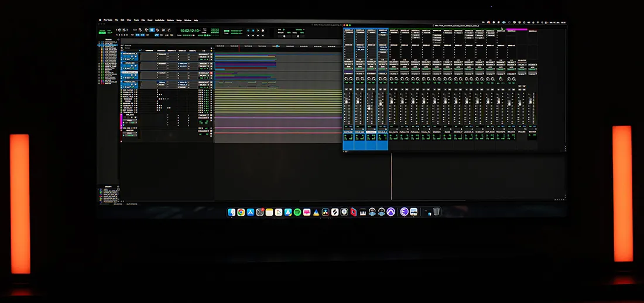The width and height of the screenshot is (644, 303).
Task: Solo the INSTRUME channel in the mixer
Action: tap(346, 89)
